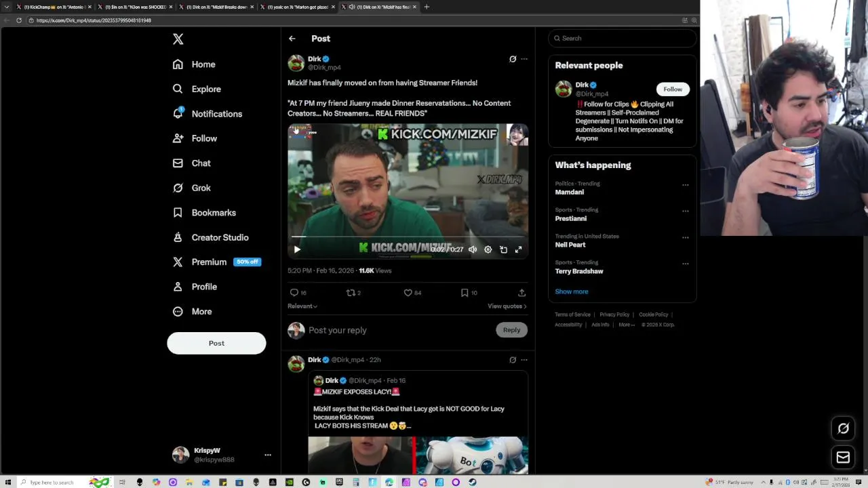The image size is (868, 488).
Task: Go to X home via the logo
Action: click(x=178, y=39)
